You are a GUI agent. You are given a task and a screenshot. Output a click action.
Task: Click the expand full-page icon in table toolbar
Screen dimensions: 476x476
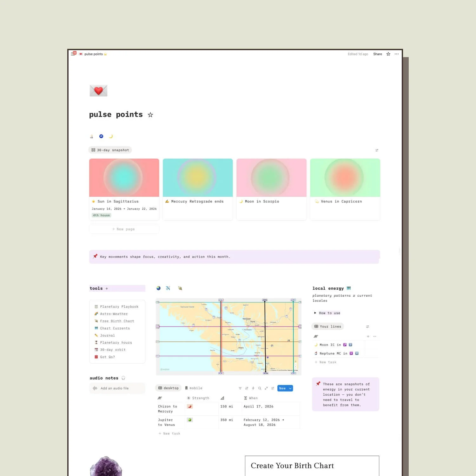click(x=266, y=388)
